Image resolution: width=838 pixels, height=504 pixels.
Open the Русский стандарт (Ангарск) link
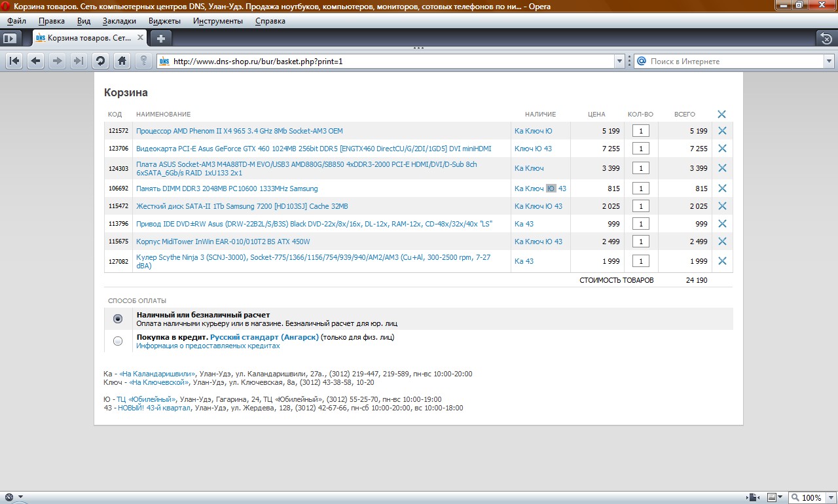264,337
